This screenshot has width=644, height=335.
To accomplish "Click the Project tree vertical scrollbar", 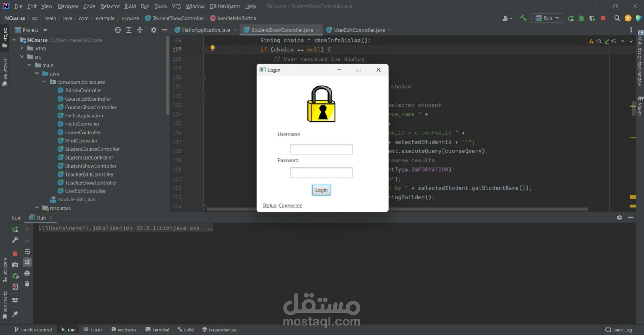I will tap(168, 76).
